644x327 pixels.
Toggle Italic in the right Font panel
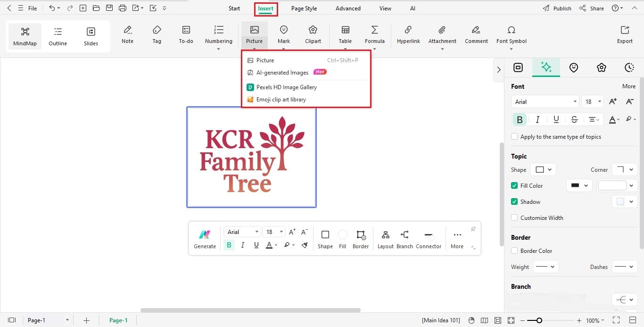(x=538, y=119)
